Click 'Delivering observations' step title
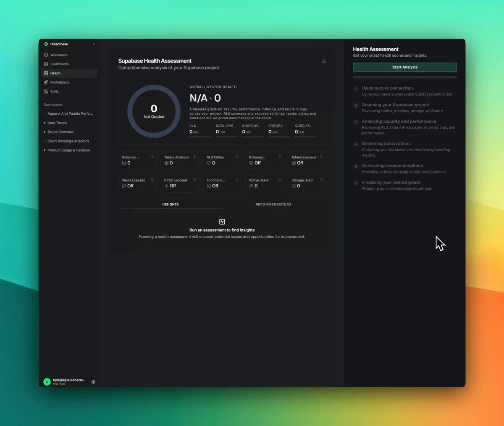The height and width of the screenshot is (426, 504). (386, 144)
